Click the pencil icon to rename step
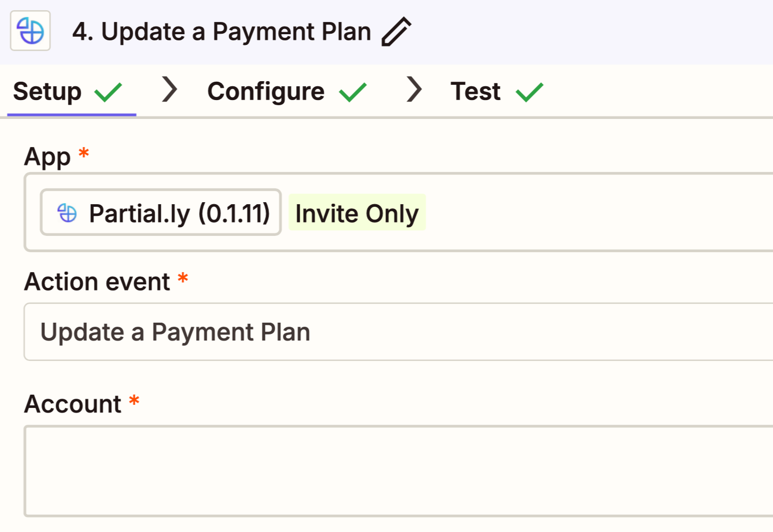The width and height of the screenshot is (773, 532). click(x=396, y=32)
